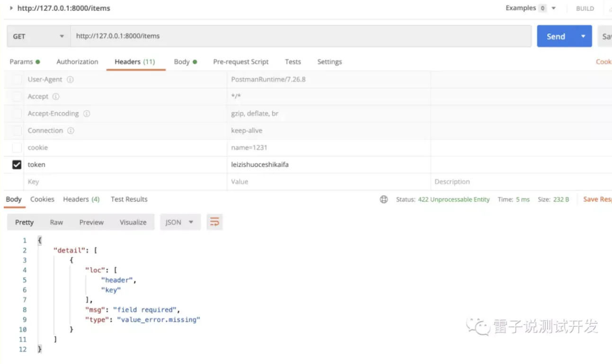Enable the cookie header checkbox

[17, 148]
